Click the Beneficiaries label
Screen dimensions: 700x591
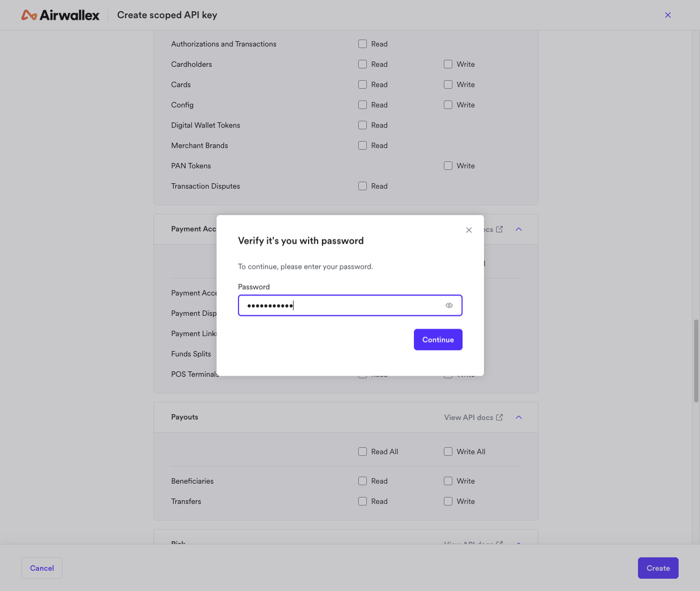[x=192, y=481]
